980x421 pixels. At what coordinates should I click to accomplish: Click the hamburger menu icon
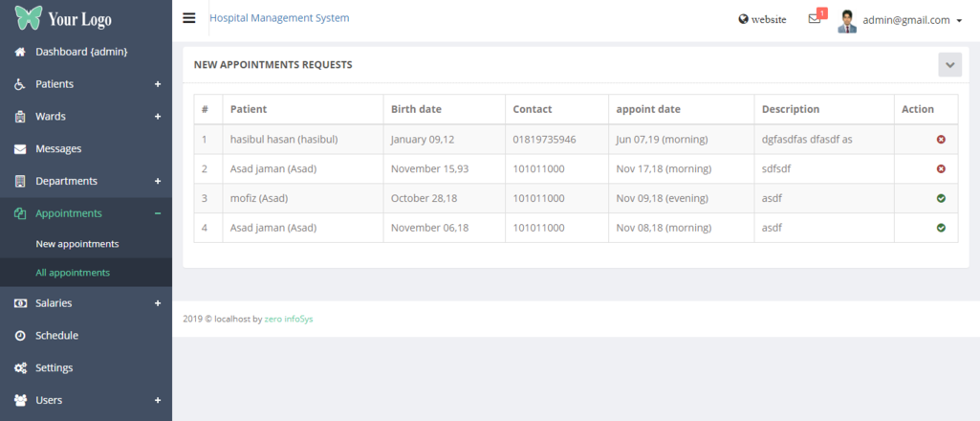point(189,18)
